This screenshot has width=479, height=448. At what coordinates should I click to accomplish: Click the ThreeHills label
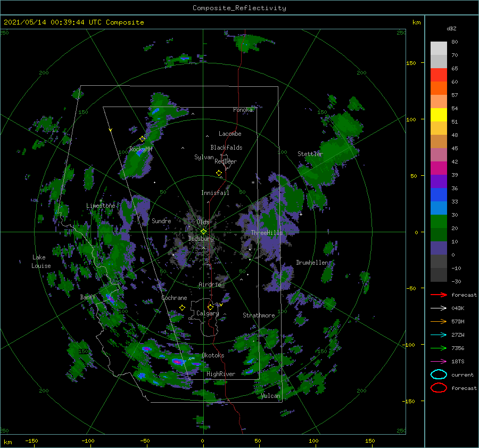coord(267,233)
